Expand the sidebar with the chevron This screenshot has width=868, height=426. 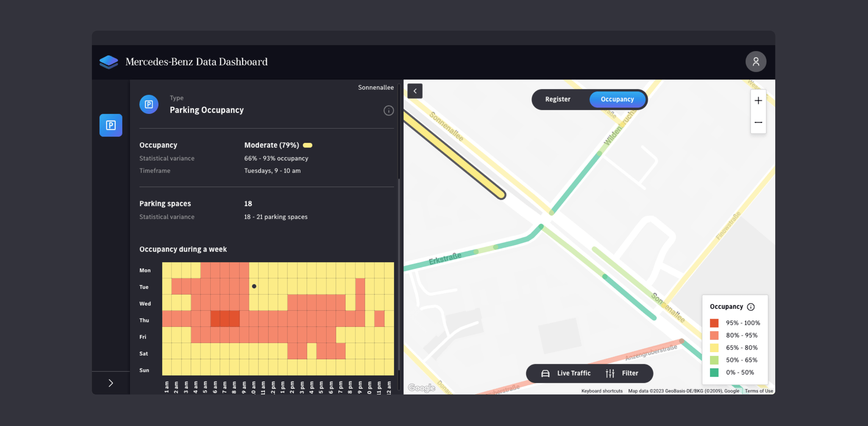[111, 383]
